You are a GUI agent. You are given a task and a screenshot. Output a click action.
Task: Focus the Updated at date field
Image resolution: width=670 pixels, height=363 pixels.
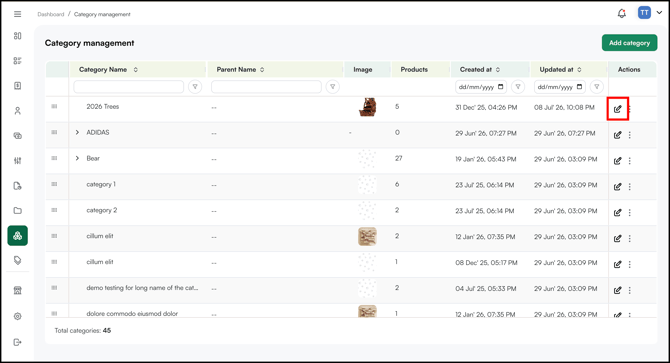click(x=560, y=87)
